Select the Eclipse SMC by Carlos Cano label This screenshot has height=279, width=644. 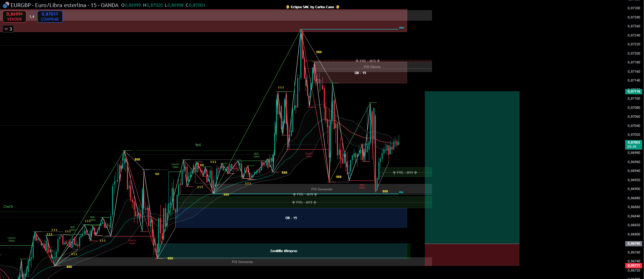(x=312, y=7)
